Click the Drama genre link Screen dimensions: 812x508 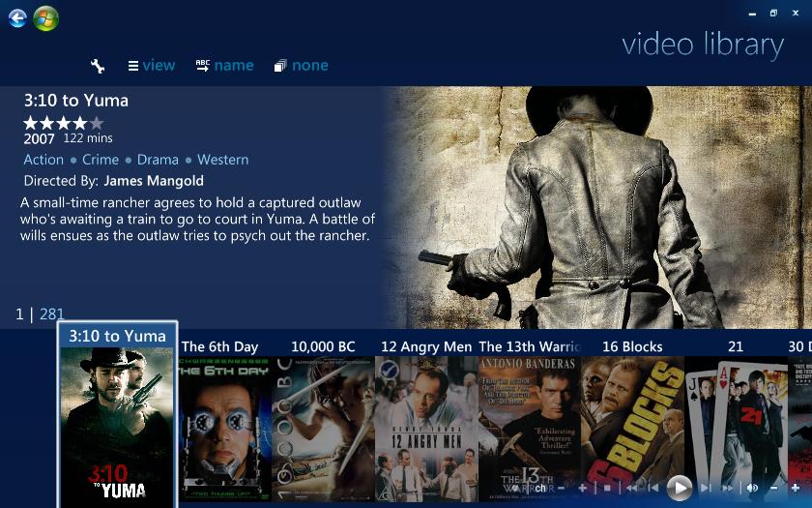coord(158,160)
